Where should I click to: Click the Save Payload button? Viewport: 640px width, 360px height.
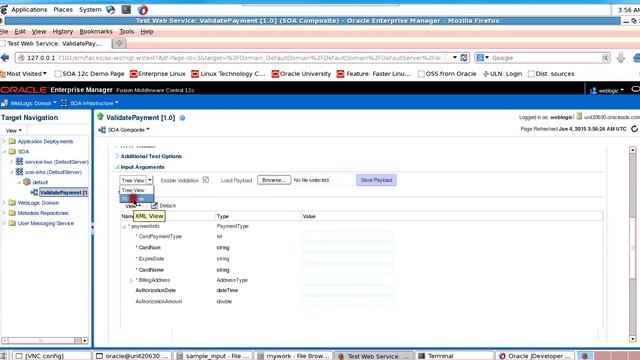tap(376, 180)
